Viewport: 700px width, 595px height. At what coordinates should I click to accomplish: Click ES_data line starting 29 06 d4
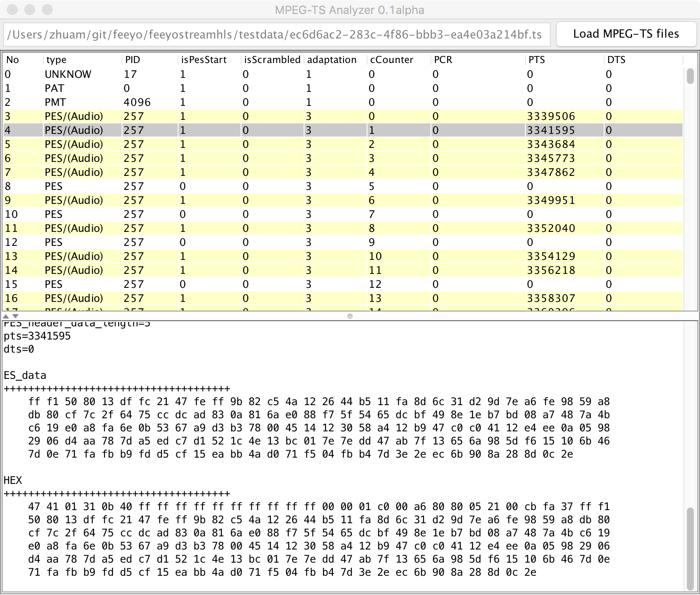(x=319, y=441)
